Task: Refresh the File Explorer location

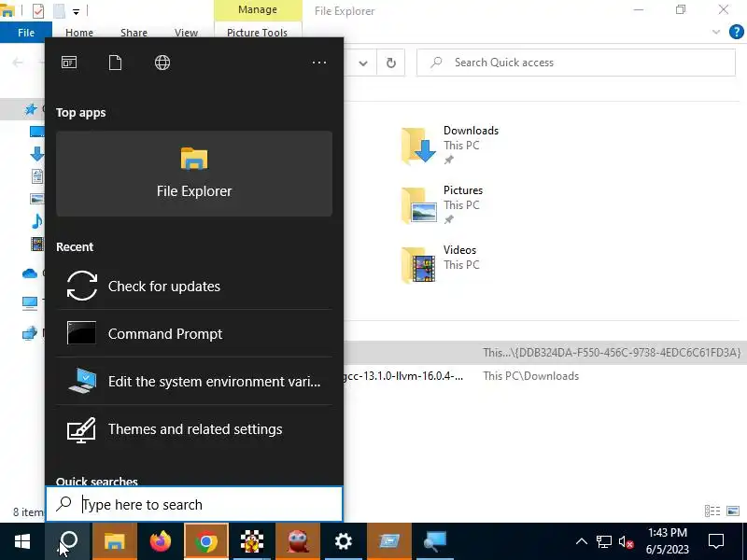Action: pyautogui.click(x=390, y=63)
